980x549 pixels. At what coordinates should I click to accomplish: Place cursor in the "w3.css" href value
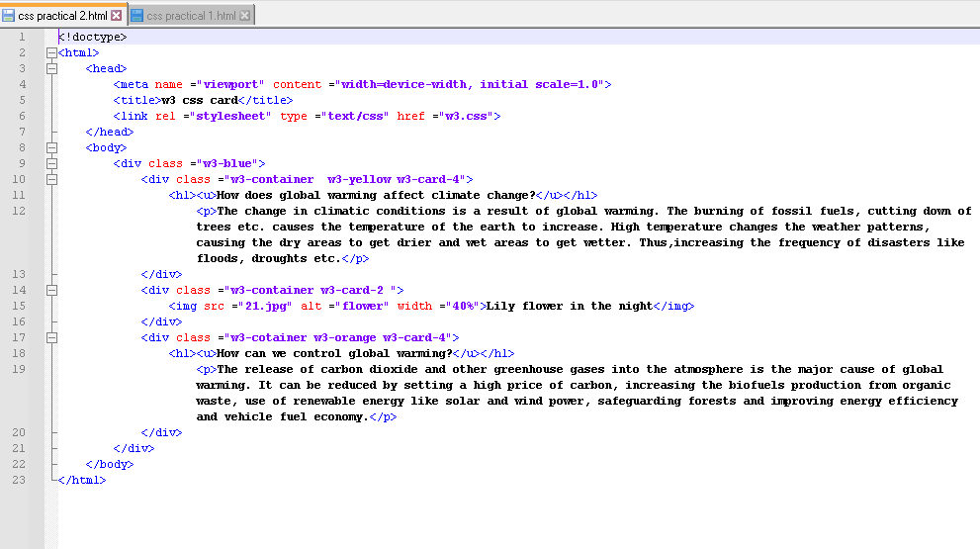tap(464, 116)
